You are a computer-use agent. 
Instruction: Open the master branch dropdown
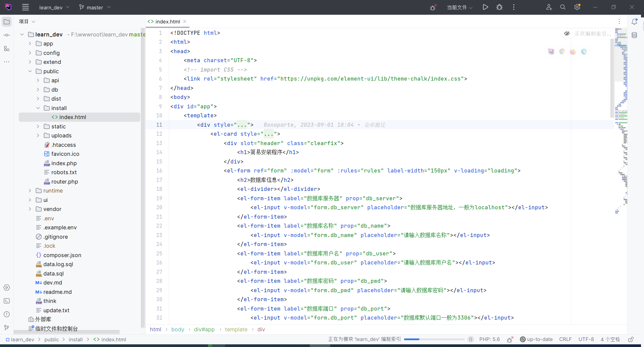coord(94,7)
